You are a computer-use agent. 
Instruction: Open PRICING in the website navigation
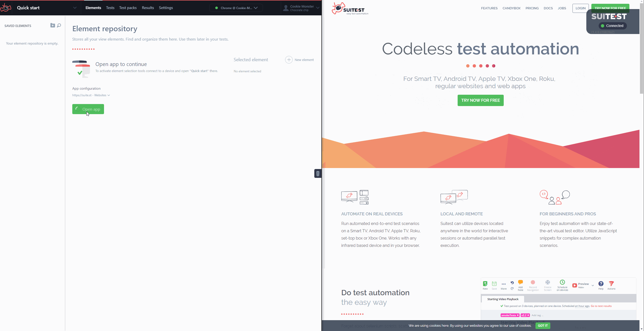click(532, 8)
